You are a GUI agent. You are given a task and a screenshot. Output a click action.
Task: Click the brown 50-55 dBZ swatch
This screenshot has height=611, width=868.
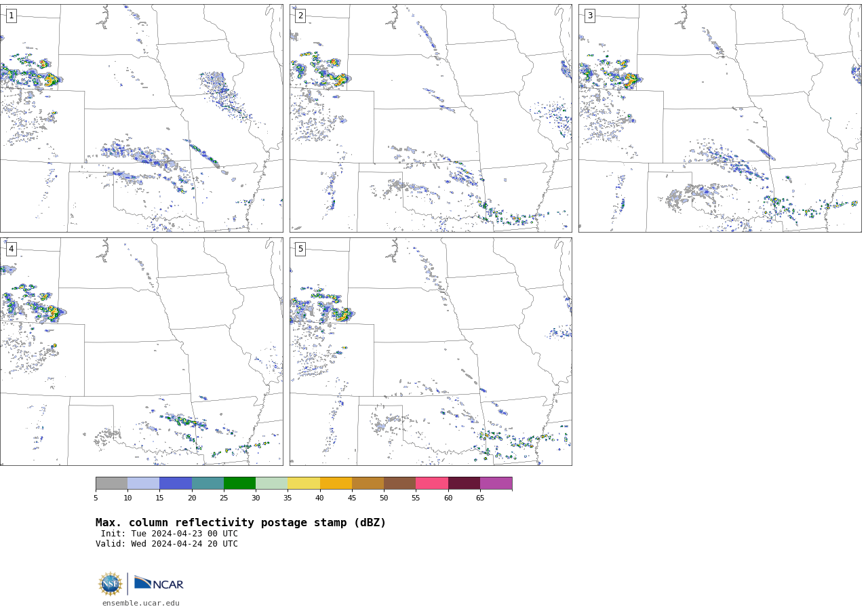[x=399, y=483]
